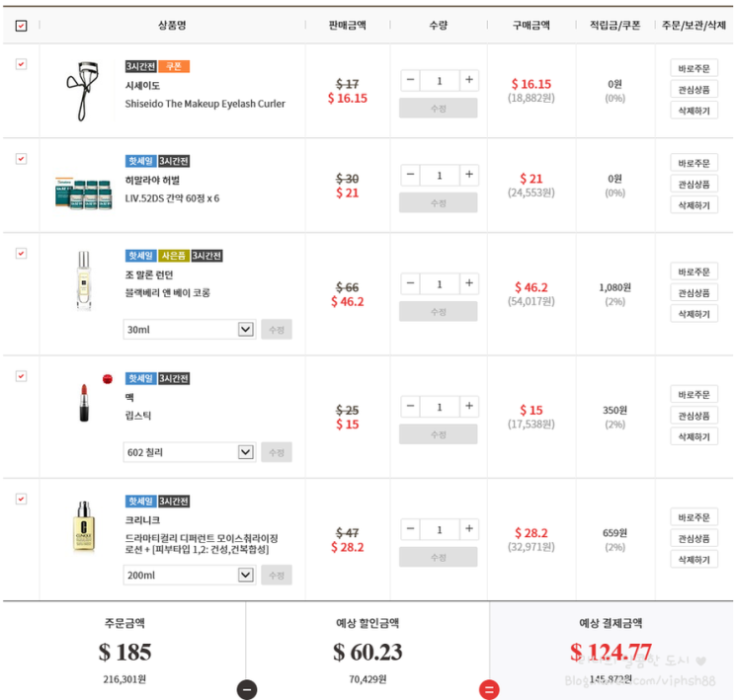Open the 200ml size dropdown
The width and height of the screenshot is (734, 700).
190,575
